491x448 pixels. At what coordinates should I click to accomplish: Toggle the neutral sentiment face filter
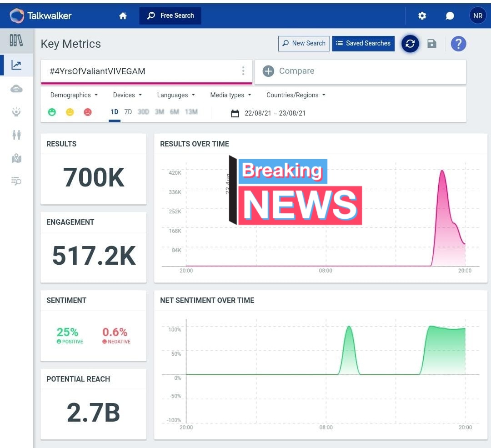70,112
